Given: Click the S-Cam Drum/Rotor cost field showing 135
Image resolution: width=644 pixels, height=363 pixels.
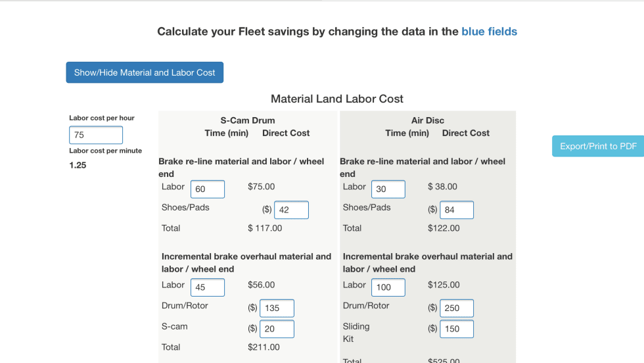Looking at the screenshot, I should pos(277,308).
